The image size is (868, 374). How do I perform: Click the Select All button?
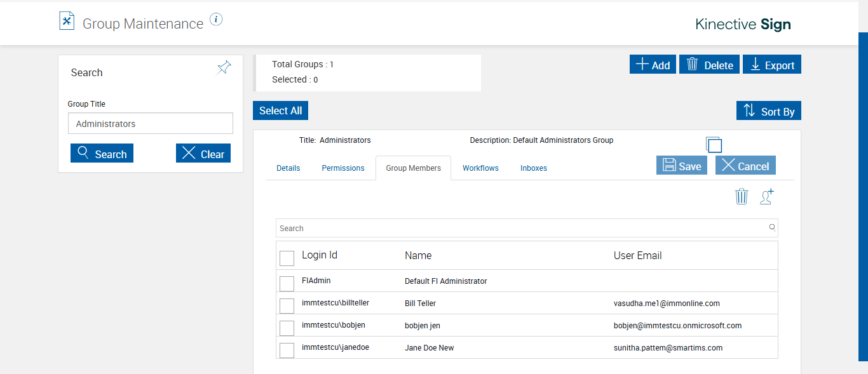[x=280, y=110]
